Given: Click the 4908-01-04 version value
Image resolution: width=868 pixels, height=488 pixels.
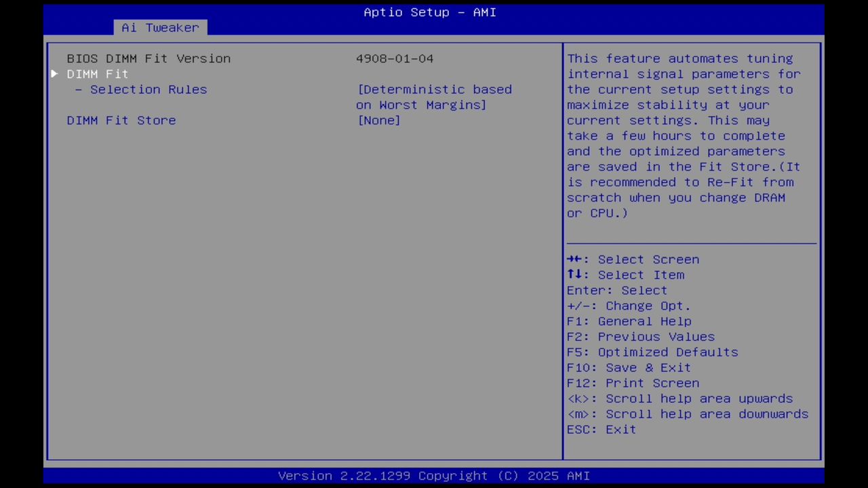Looking at the screenshot, I should 394,58.
